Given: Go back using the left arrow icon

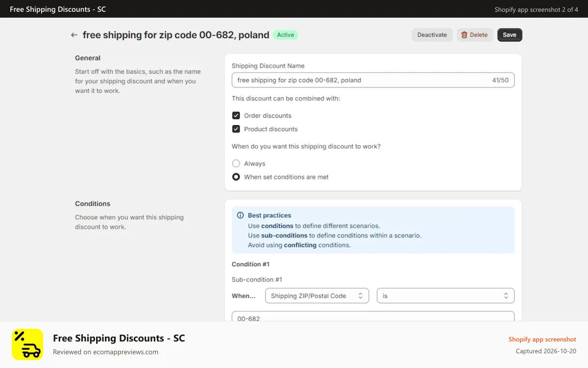Looking at the screenshot, I should tap(74, 35).
